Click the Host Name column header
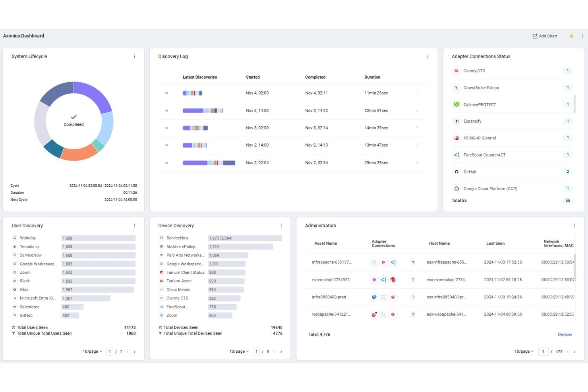The width and height of the screenshot is (588, 392). point(439,243)
